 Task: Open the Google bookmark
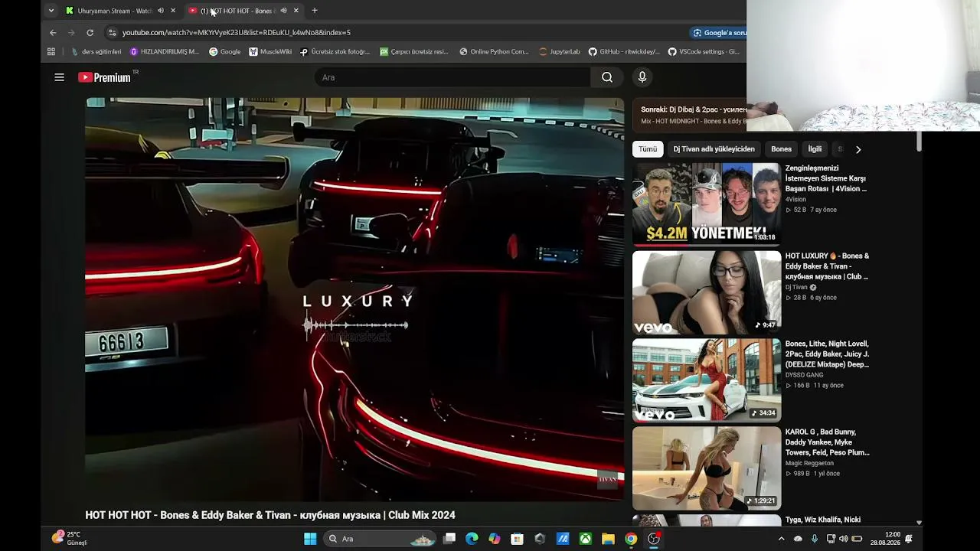225,52
